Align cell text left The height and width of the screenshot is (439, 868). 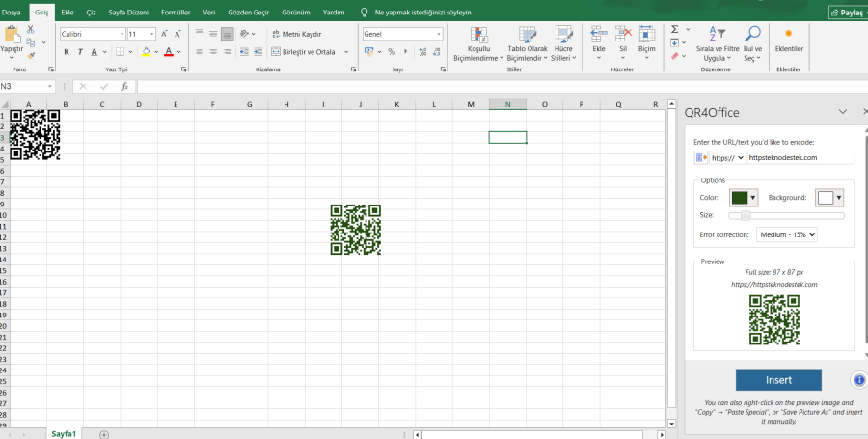click(200, 52)
